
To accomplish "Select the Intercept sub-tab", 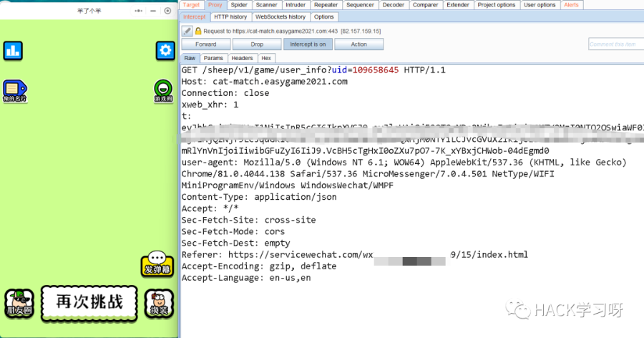I will (x=195, y=17).
